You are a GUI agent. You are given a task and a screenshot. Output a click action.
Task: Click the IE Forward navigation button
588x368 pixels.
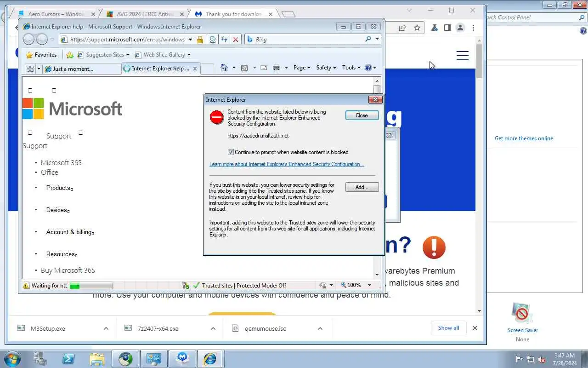click(x=42, y=40)
